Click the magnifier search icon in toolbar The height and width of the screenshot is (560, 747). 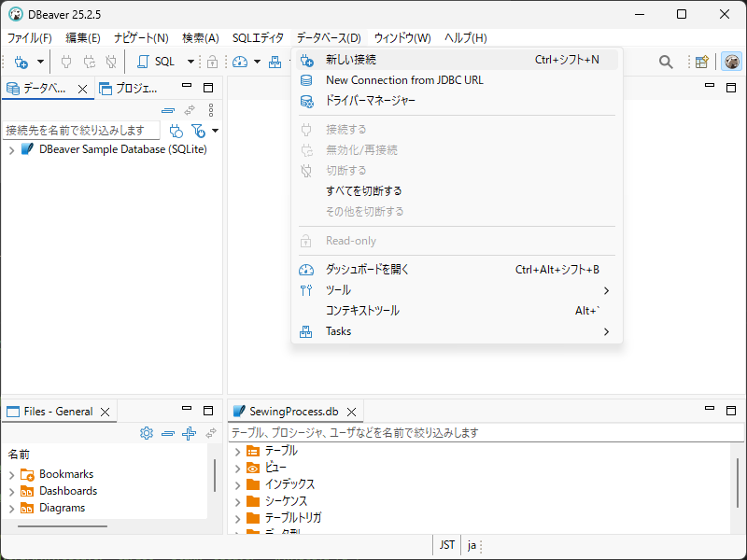coord(666,62)
